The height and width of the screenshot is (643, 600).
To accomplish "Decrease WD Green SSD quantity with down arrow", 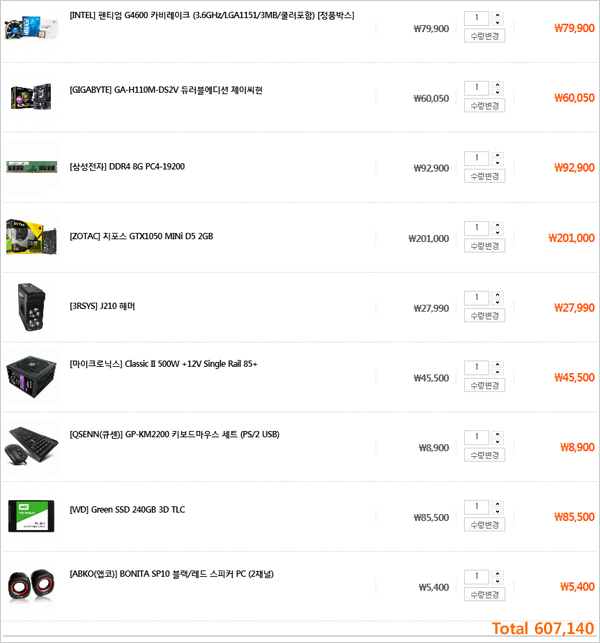I will [497, 511].
